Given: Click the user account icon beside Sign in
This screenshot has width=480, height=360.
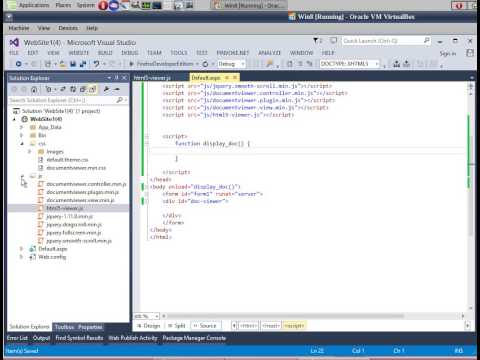Looking at the screenshot, I should point(470,53).
